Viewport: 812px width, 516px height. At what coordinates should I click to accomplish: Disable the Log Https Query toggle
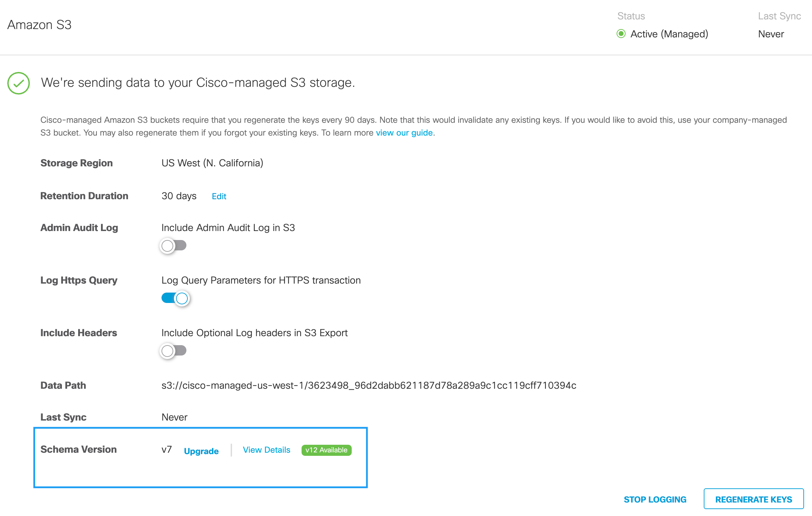[176, 298]
